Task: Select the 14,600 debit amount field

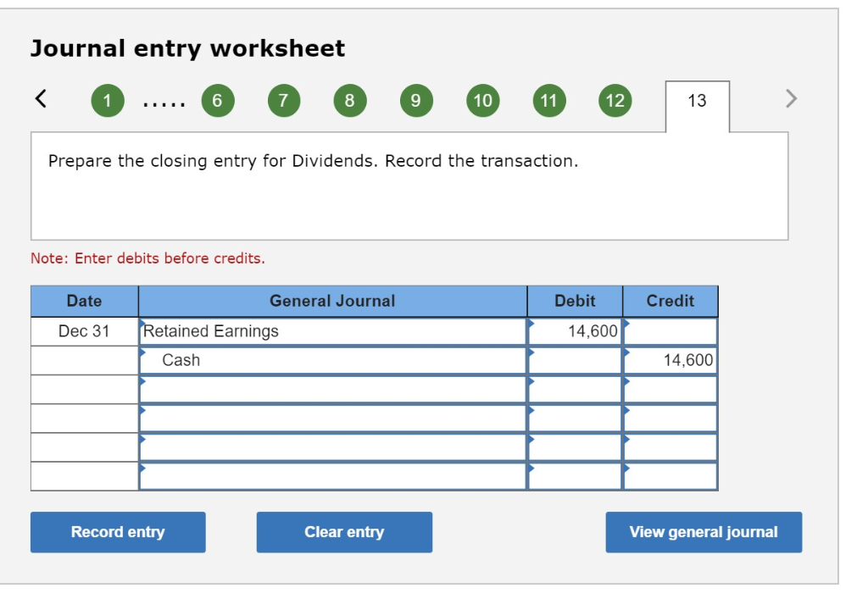Action: pyautogui.click(x=575, y=330)
